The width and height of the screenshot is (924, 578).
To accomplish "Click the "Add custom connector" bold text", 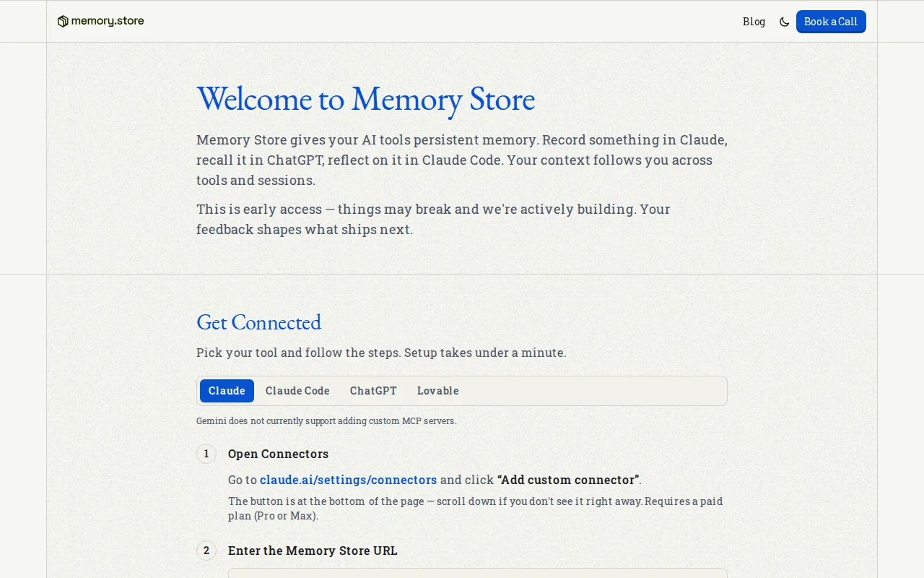I will point(568,480).
